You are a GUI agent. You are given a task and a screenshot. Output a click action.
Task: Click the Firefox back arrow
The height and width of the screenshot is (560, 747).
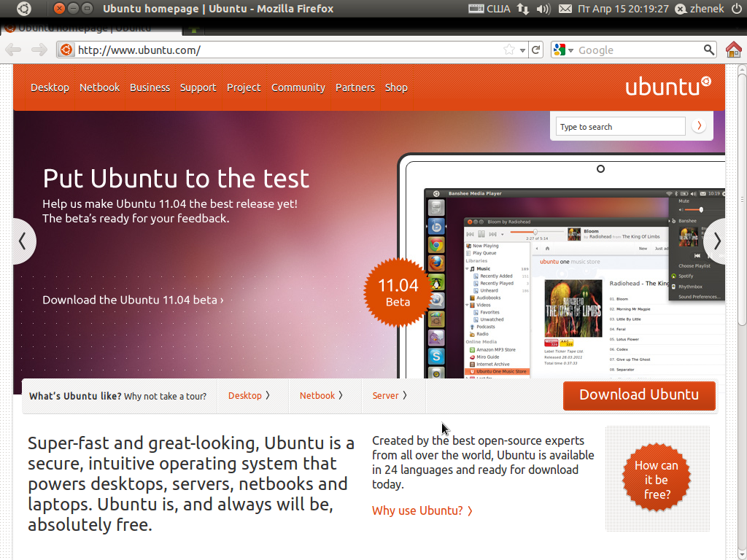(x=13, y=50)
